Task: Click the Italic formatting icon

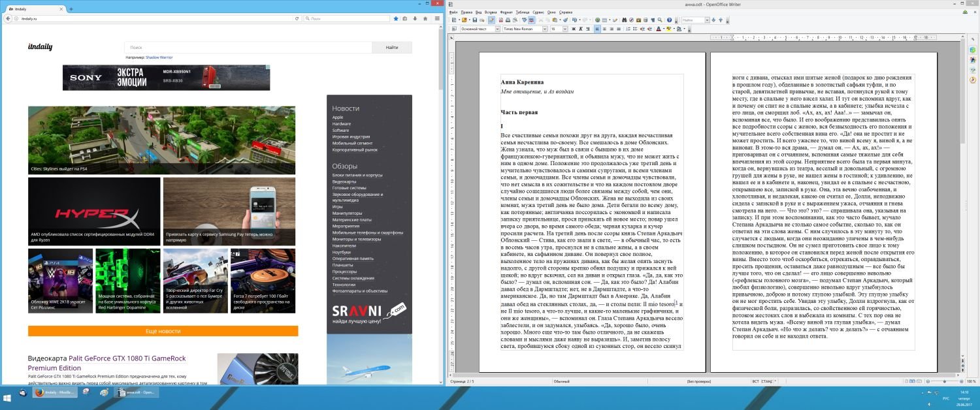Action: click(x=581, y=29)
